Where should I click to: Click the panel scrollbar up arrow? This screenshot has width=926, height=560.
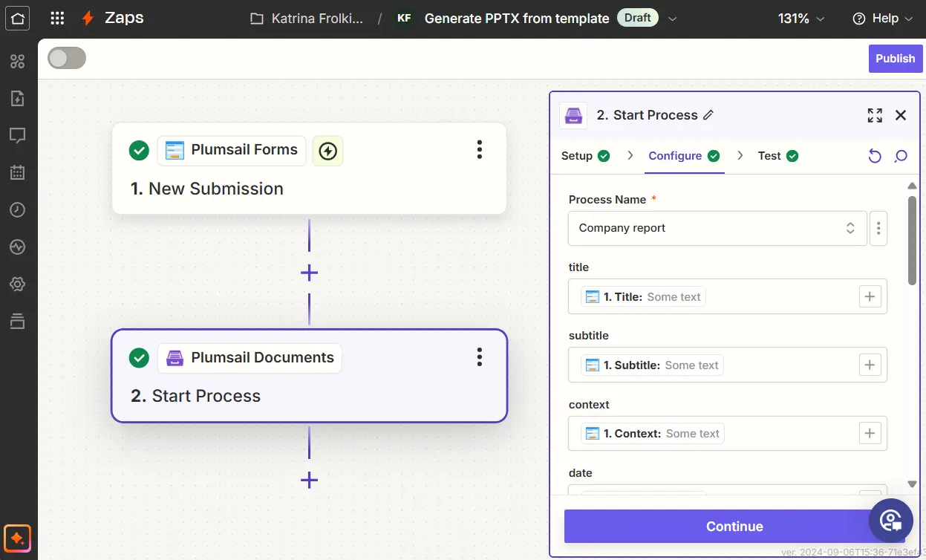912,186
